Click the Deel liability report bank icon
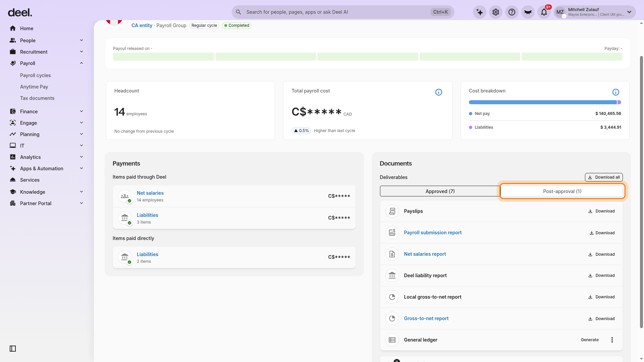The image size is (644, 362). click(392, 276)
